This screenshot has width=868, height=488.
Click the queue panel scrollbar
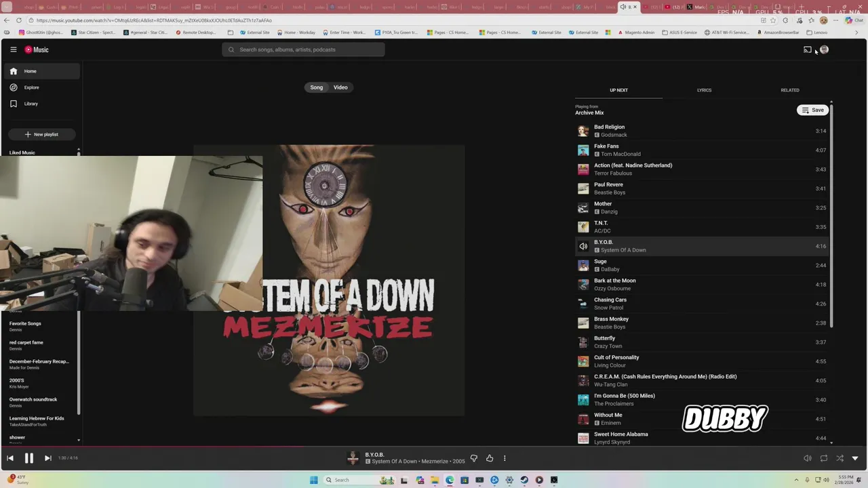(x=831, y=215)
